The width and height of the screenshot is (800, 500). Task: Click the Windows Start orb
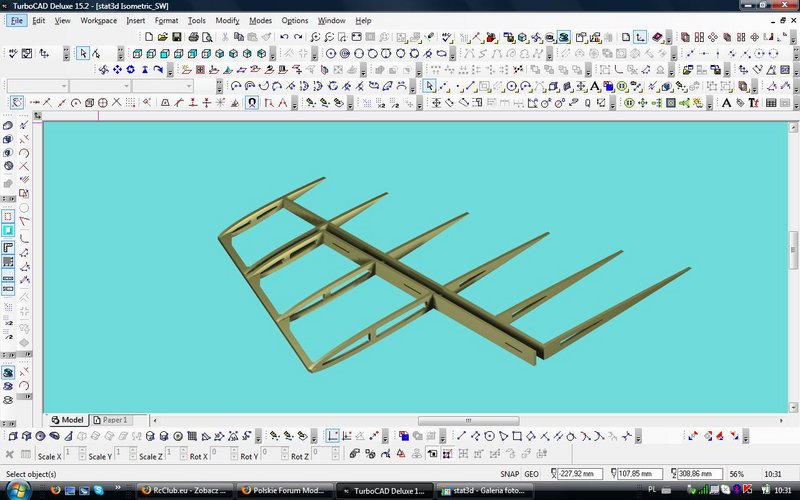click(19, 490)
